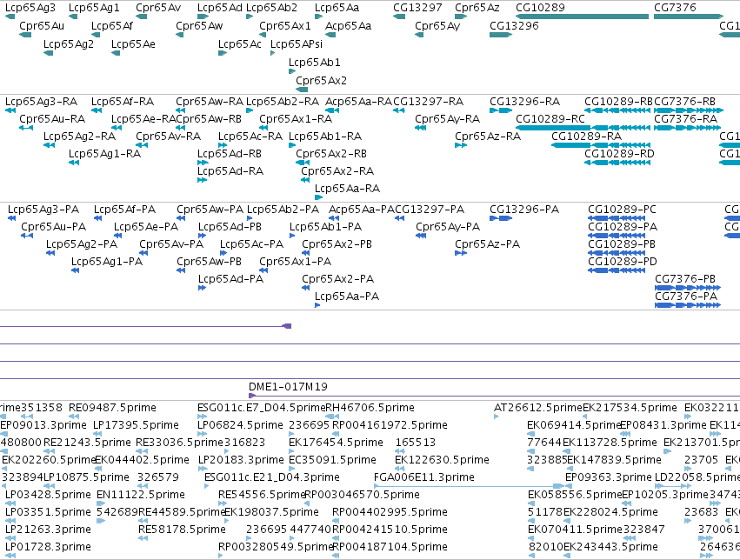Select the Lcp65APsi gene label
This screenshot has width=740, height=560.
pyautogui.click(x=297, y=43)
